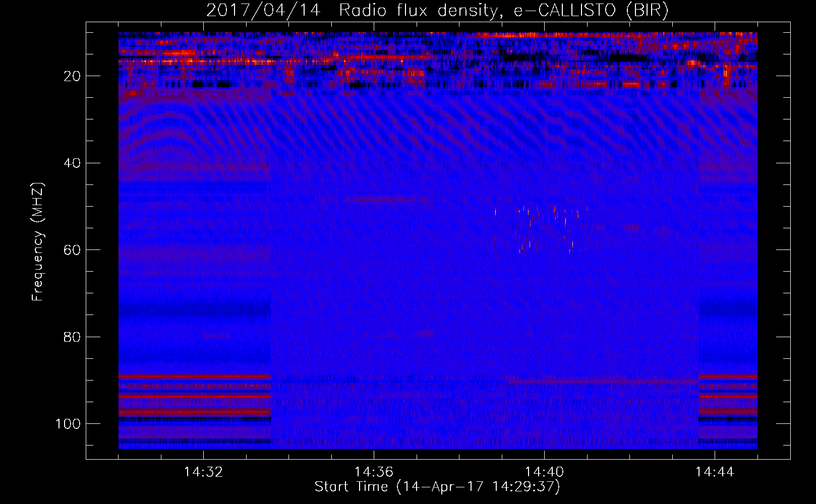Click the 14:40 time tick label
The height and width of the screenshot is (504, 816).
click(544, 472)
